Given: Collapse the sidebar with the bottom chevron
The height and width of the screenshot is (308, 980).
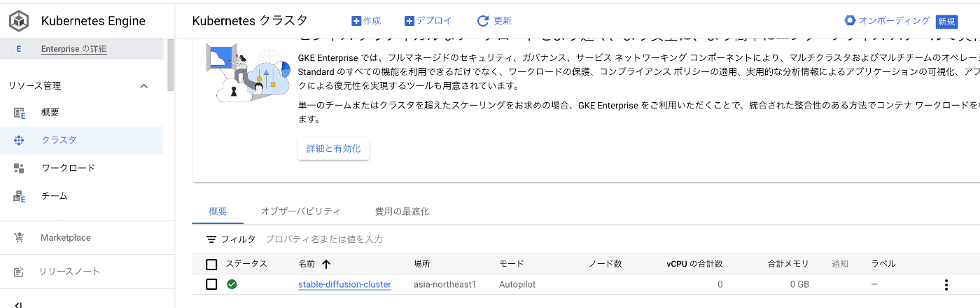Looking at the screenshot, I should tap(19, 304).
